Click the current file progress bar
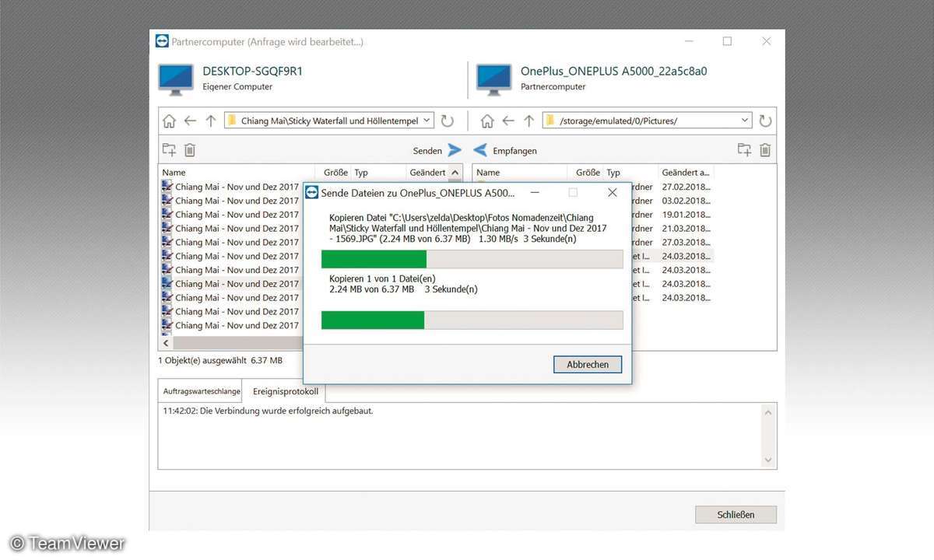 [472, 259]
